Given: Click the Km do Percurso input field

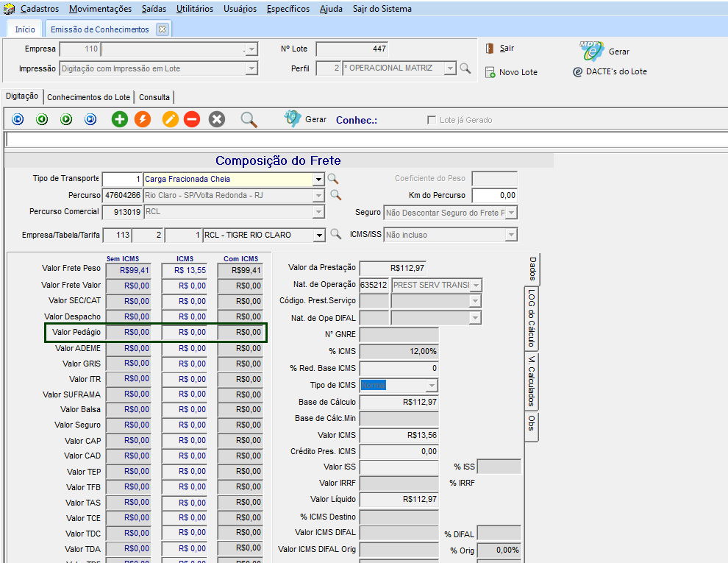Looking at the screenshot, I should (x=494, y=196).
